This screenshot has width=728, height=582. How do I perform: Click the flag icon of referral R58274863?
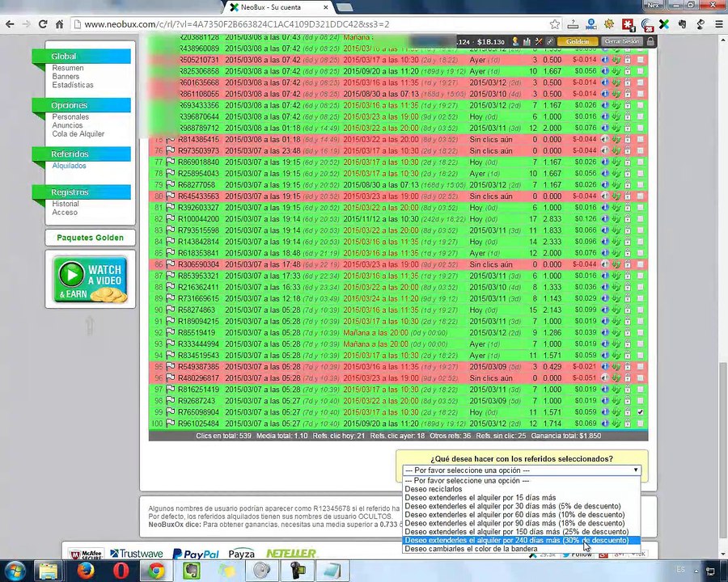(171, 310)
